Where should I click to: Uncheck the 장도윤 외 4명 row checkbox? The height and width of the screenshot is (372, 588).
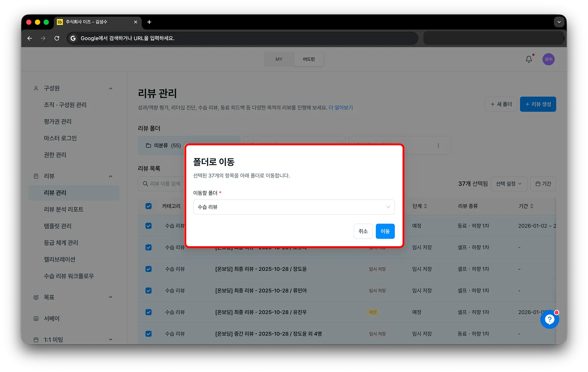(149, 334)
